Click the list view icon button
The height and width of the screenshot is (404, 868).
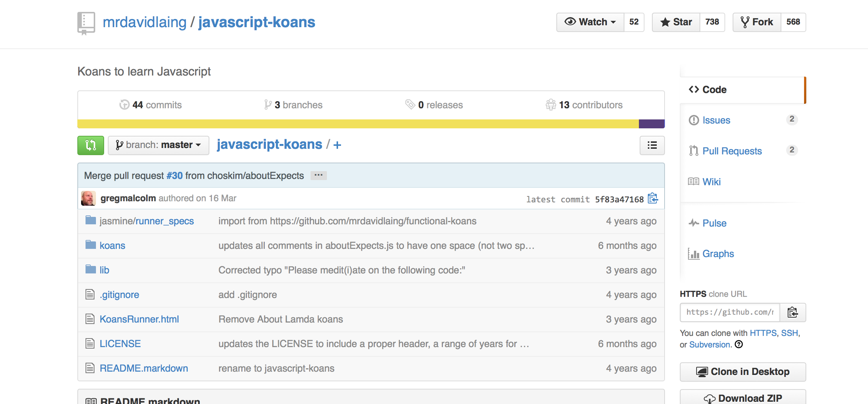652,145
